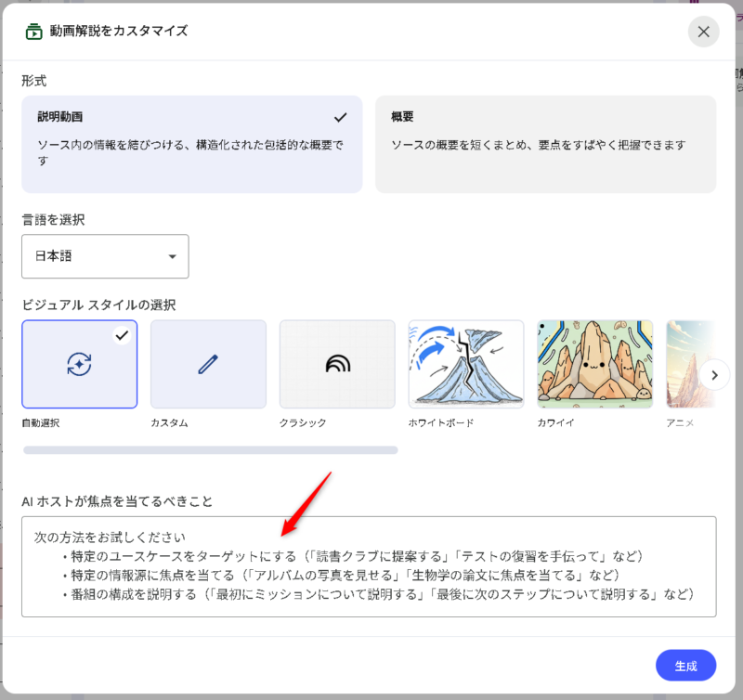Click the checkmark on the 説明動画 card
Screen dimensions: 743x700
pos(341,118)
